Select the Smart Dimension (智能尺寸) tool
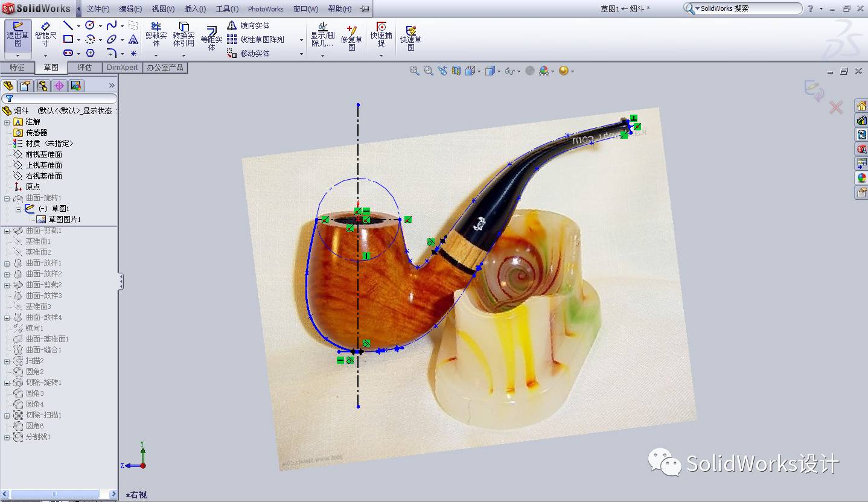Screen dimensions: 868x502 [45, 35]
